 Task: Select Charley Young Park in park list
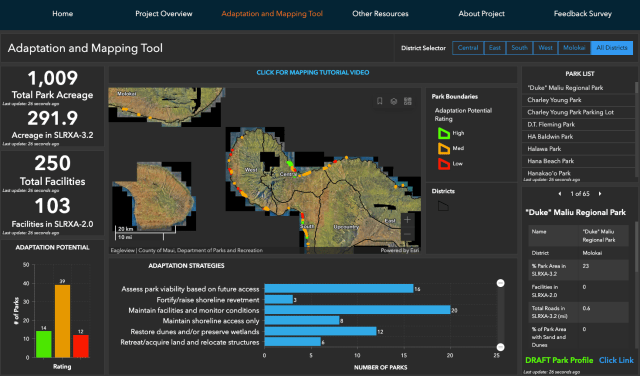[578, 100]
